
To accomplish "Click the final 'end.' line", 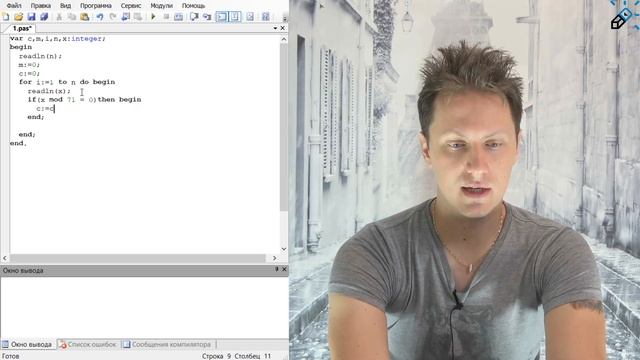I will pyautogui.click(x=18, y=143).
